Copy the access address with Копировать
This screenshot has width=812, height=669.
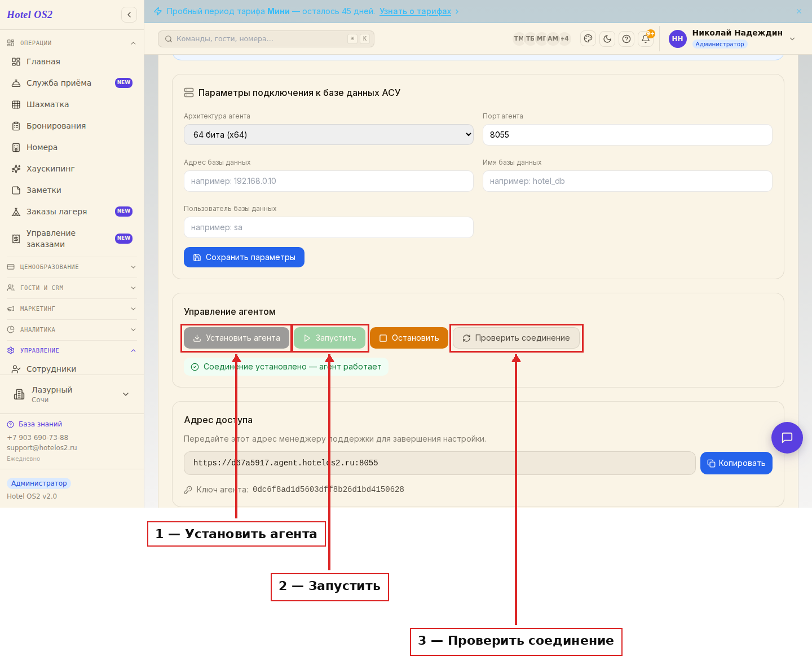click(x=736, y=463)
